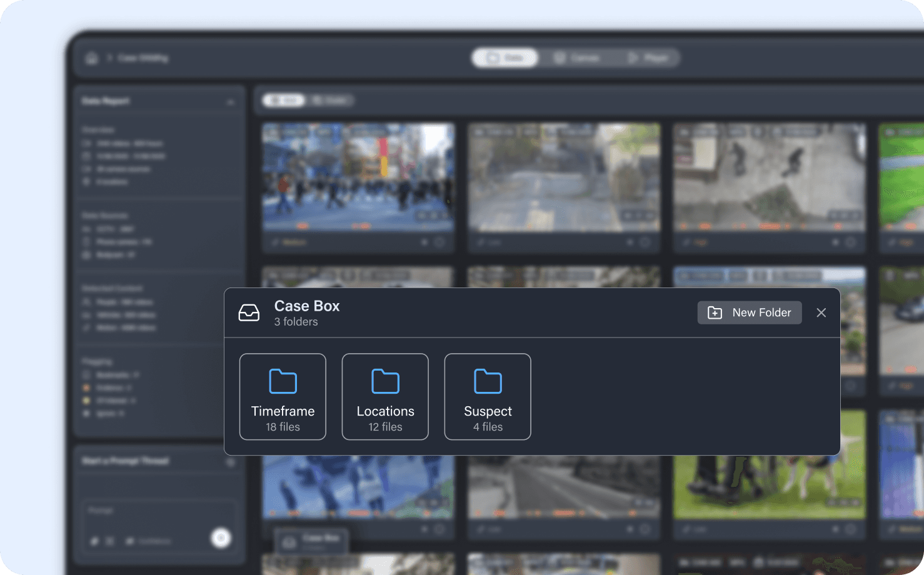The height and width of the screenshot is (575, 924).
Task: Open the grayscale street video thumbnail
Action: (x=565, y=487)
